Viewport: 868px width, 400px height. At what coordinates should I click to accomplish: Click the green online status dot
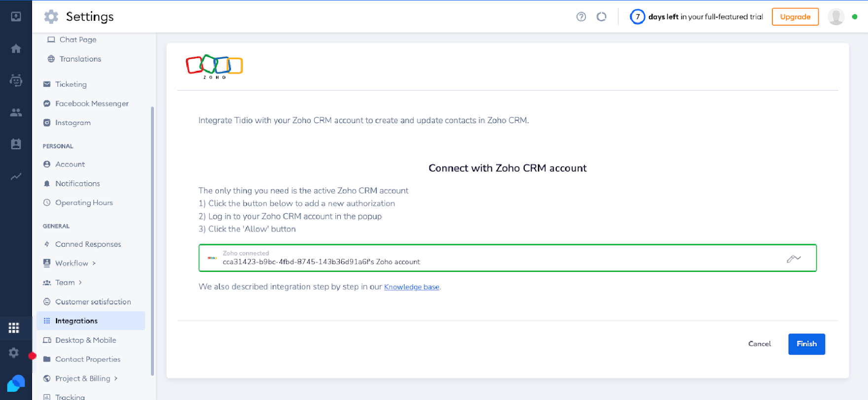[855, 17]
